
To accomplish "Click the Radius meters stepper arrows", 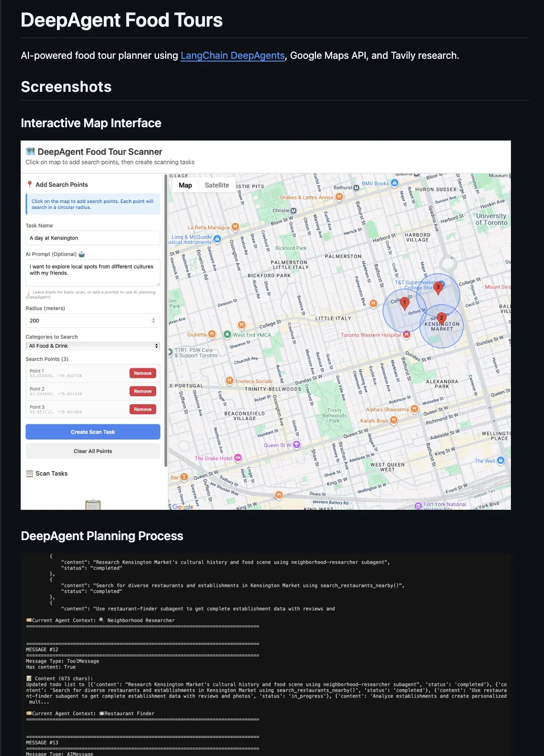I will pyautogui.click(x=153, y=321).
